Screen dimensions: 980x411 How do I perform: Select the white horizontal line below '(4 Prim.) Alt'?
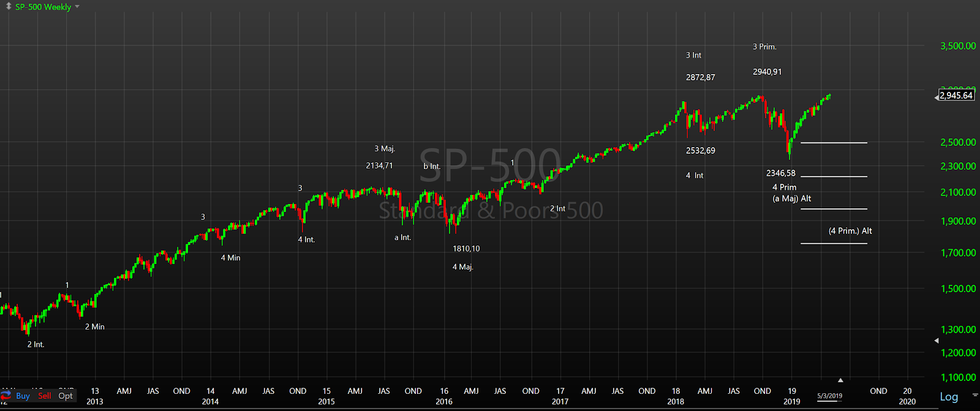[834, 244]
